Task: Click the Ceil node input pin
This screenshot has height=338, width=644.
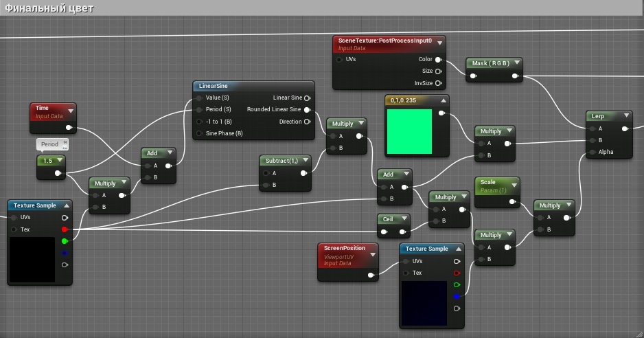Action: coord(384,232)
